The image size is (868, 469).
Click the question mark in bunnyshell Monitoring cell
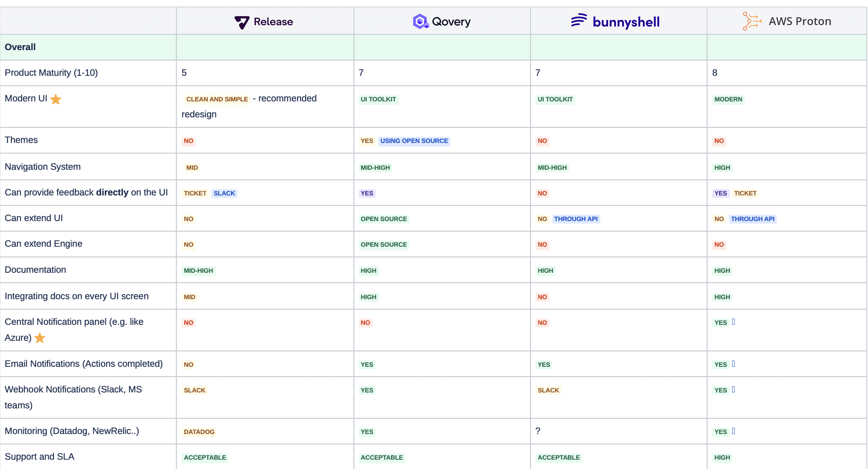537,431
